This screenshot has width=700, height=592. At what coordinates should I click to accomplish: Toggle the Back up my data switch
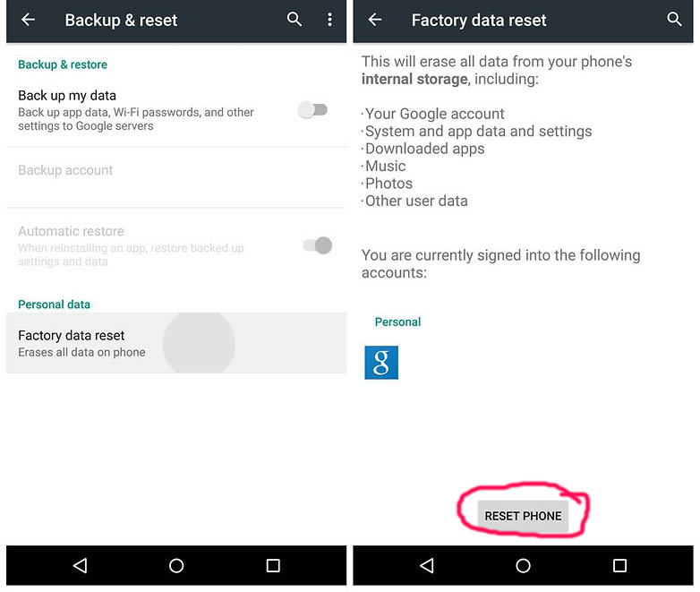pyautogui.click(x=313, y=110)
